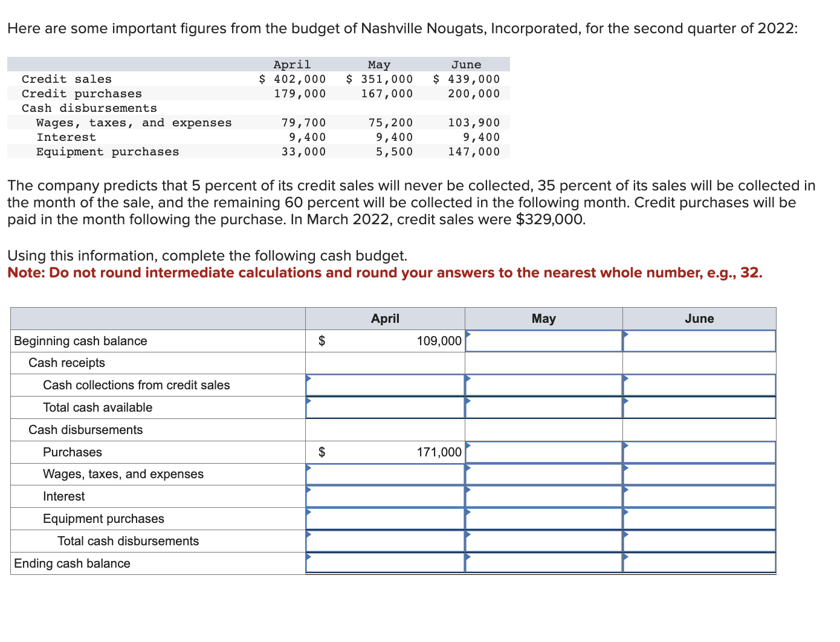Select April Cash collections from credit sales cell
The image size is (840, 642).
pos(385,385)
